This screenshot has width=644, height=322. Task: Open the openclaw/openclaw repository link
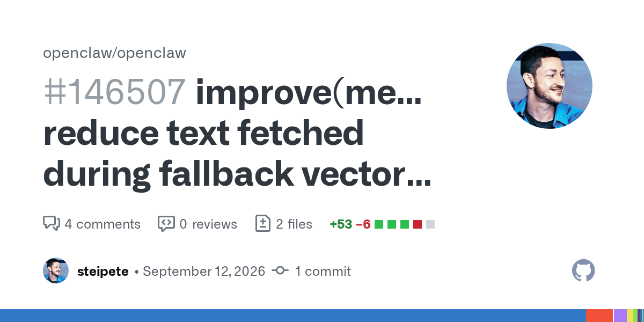pyautogui.click(x=114, y=53)
